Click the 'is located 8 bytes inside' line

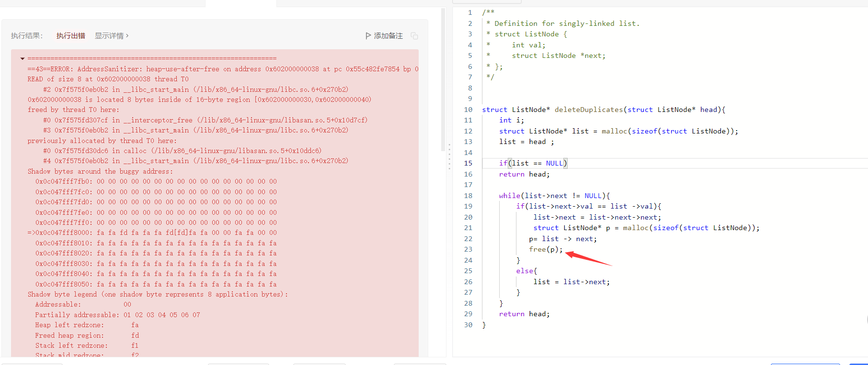199,100
